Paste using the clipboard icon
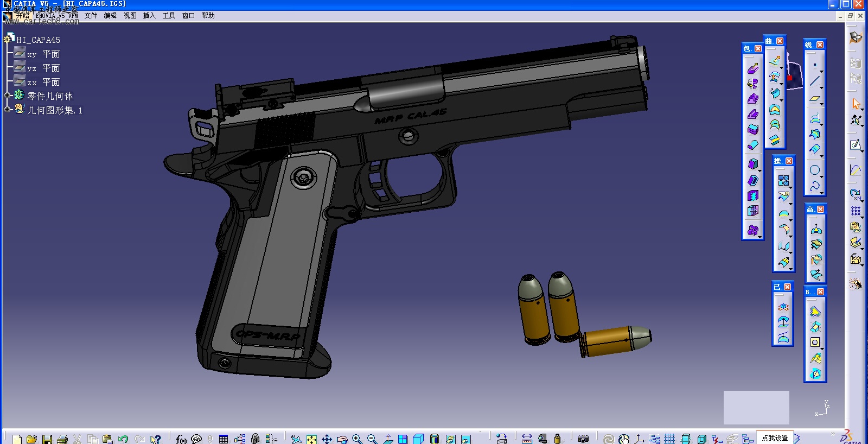This screenshot has height=444, width=868. tap(107, 439)
